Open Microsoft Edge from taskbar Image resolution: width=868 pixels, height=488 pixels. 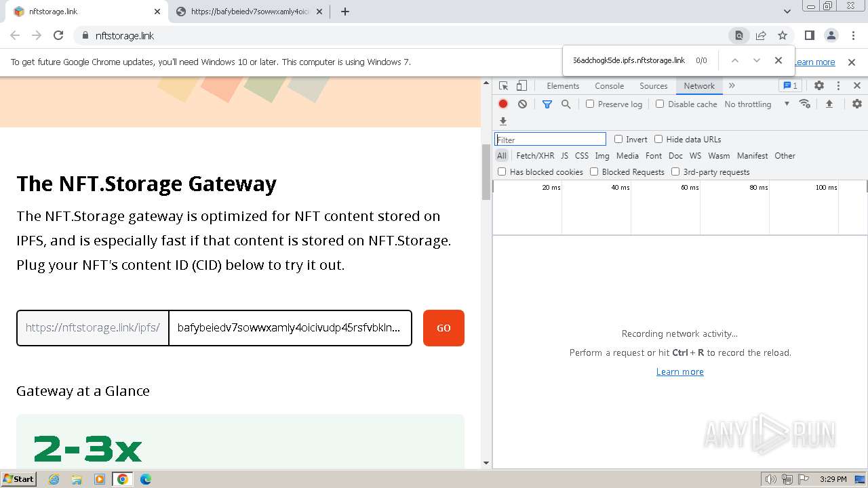(x=145, y=479)
